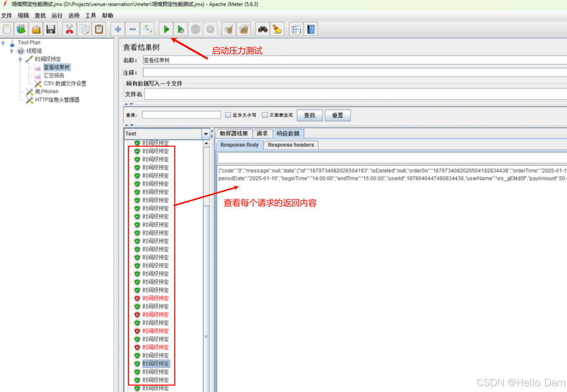Switch to the 请求 tab
The width and height of the screenshot is (567, 392).
(262, 134)
